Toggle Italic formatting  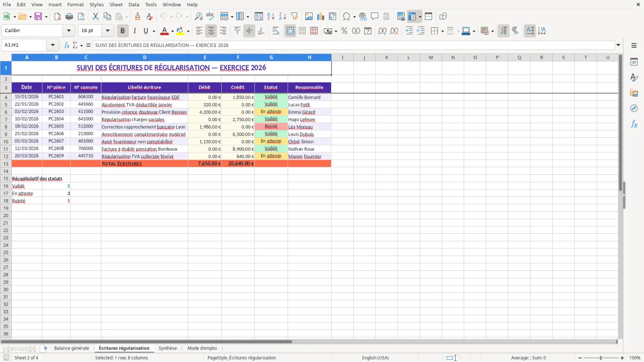click(x=135, y=31)
